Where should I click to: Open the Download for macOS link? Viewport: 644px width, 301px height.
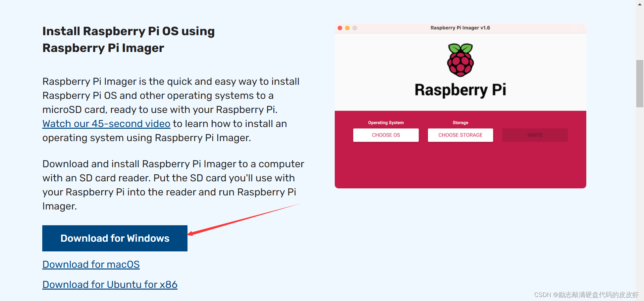(91, 264)
